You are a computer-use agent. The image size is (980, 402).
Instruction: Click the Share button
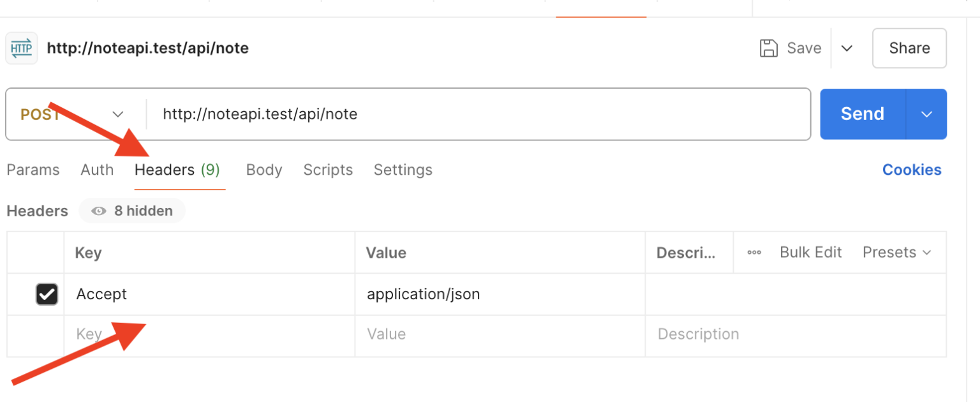pyautogui.click(x=909, y=48)
